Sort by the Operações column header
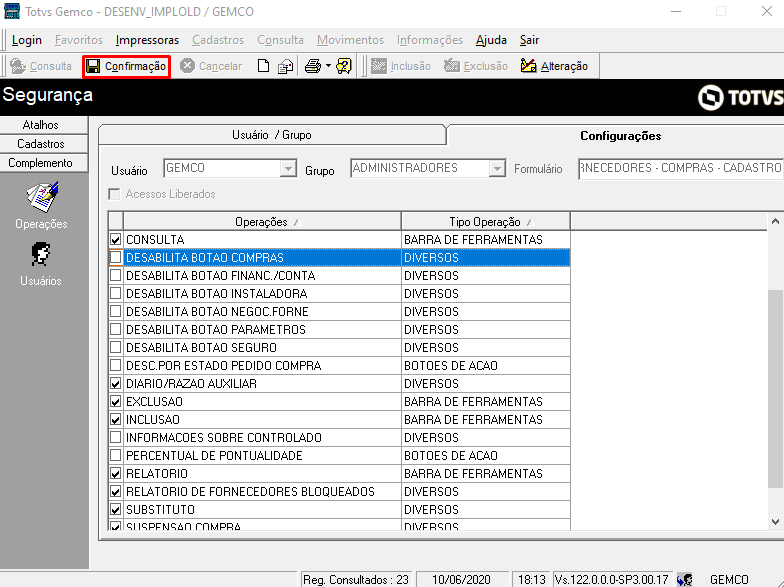Image resolution: width=784 pixels, height=587 pixels. (x=262, y=222)
